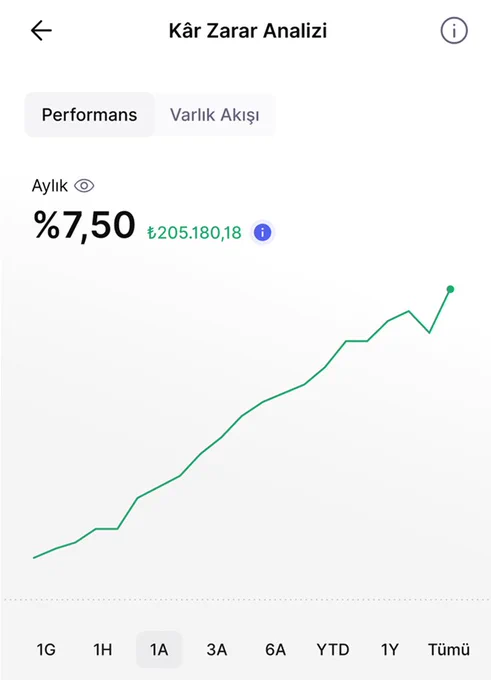This screenshot has width=491, height=680.
Task: Tap the Aylık label
Action: 49,186
